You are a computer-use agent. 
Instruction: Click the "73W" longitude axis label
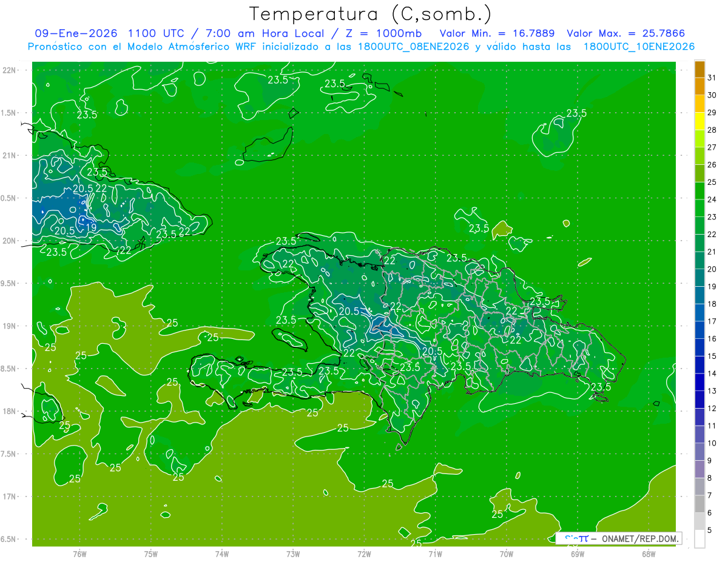[x=293, y=554]
